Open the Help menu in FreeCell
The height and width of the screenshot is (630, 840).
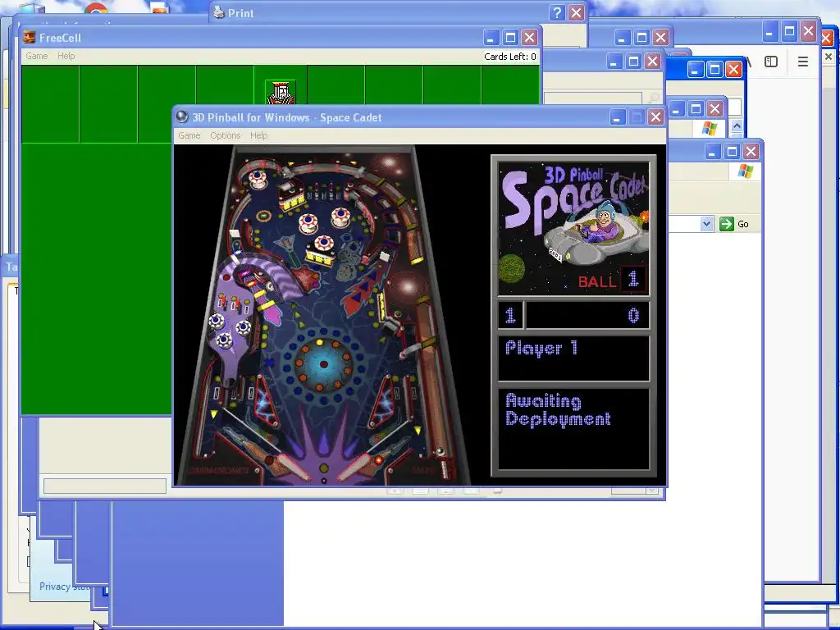[66, 56]
